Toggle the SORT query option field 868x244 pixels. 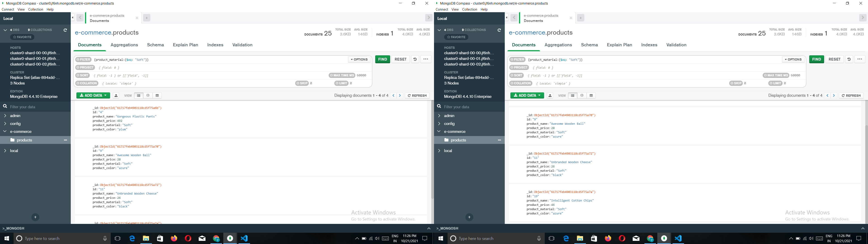[x=83, y=75]
